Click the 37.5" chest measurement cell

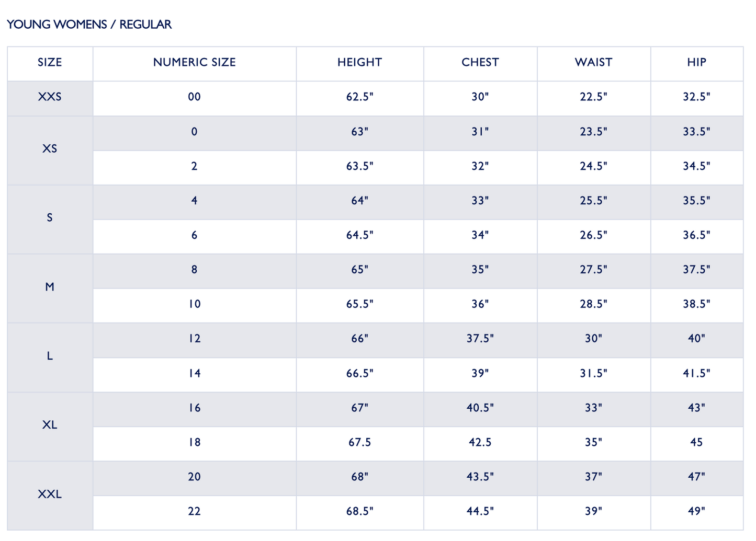[x=480, y=340]
